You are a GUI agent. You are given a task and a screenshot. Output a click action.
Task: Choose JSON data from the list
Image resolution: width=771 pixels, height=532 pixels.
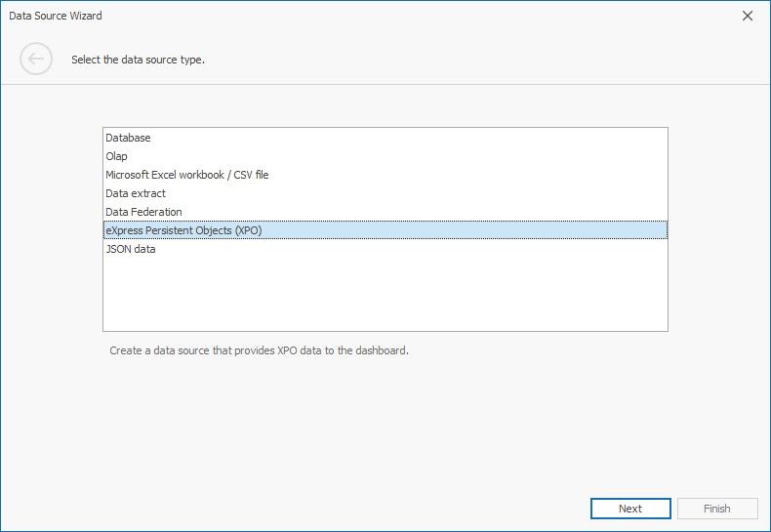(130, 249)
